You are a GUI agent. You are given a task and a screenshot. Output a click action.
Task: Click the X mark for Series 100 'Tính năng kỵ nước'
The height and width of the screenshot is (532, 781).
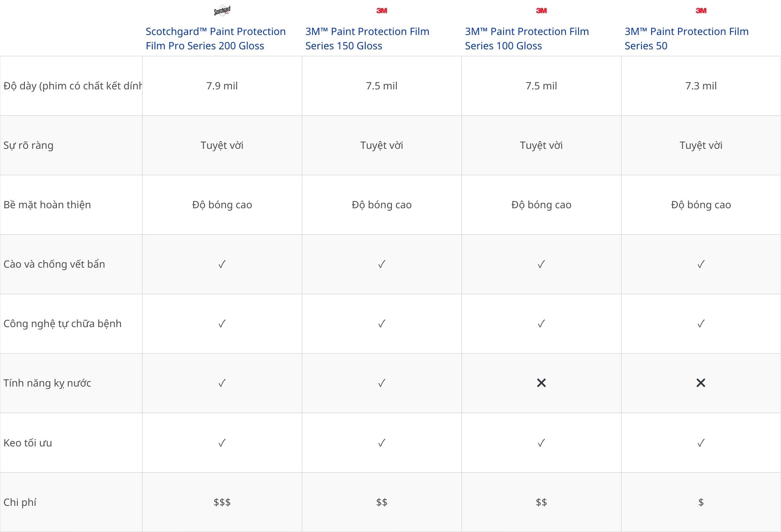click(541, 383)
